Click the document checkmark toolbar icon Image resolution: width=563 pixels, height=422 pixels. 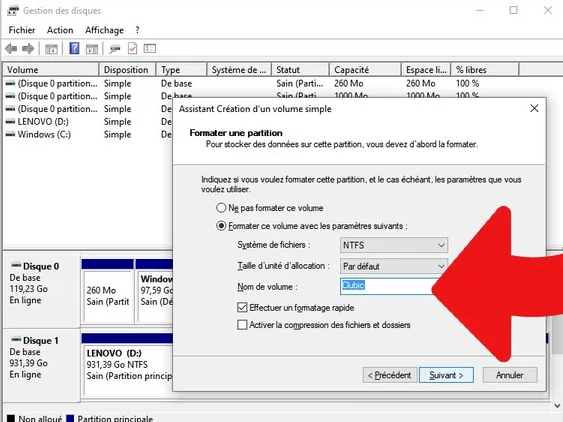132,48
